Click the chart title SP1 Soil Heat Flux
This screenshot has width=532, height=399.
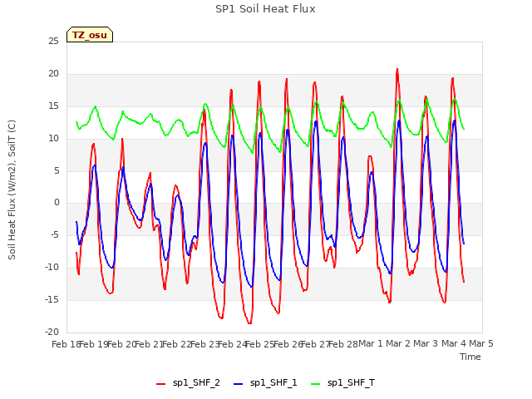(265, 9)
